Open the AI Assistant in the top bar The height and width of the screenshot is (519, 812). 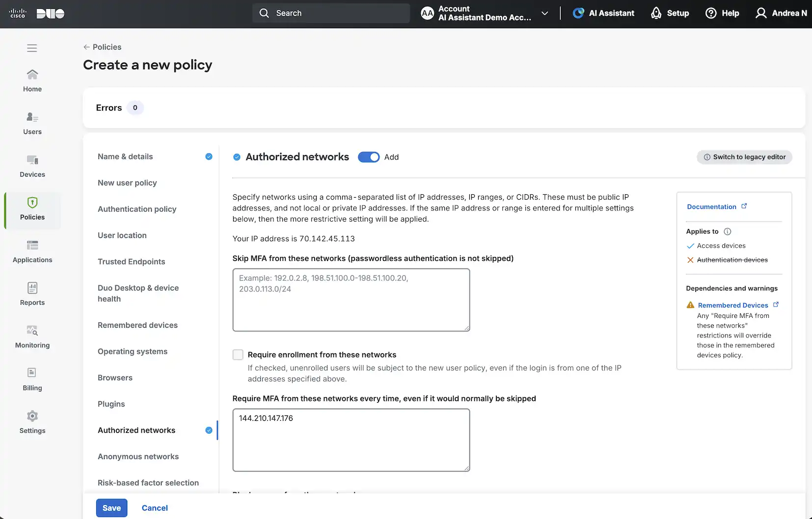click(603, 13)
